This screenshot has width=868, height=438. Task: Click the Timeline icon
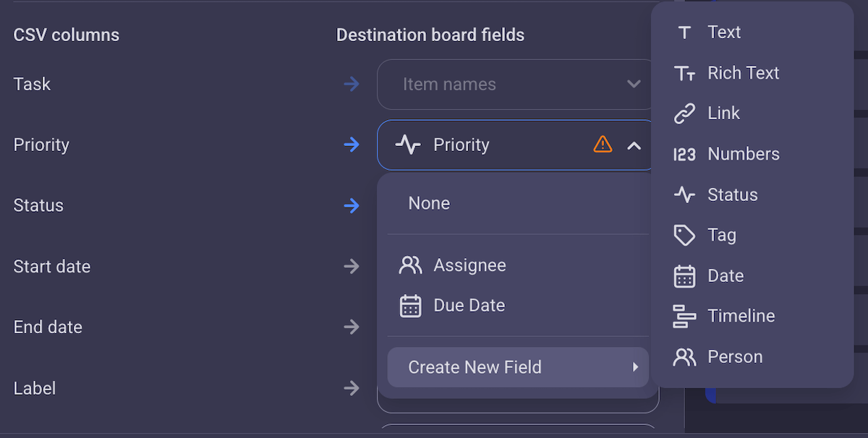point(684,316)
